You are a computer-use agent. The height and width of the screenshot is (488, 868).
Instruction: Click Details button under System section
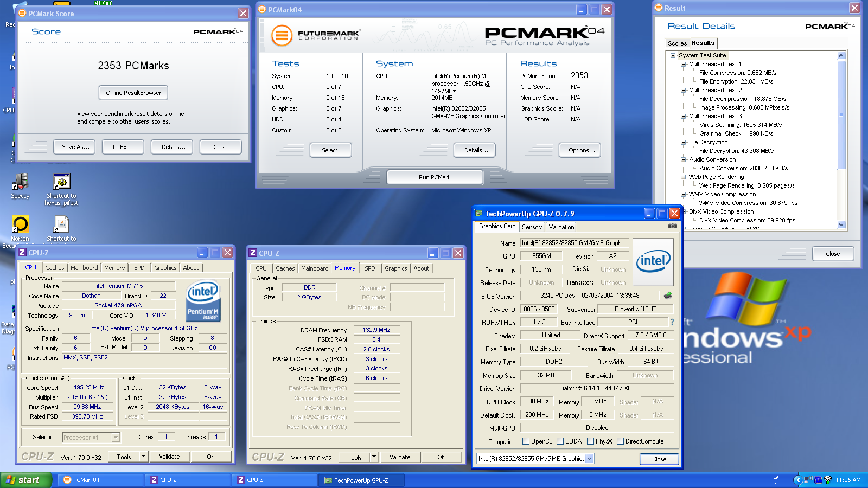(476, 150)
